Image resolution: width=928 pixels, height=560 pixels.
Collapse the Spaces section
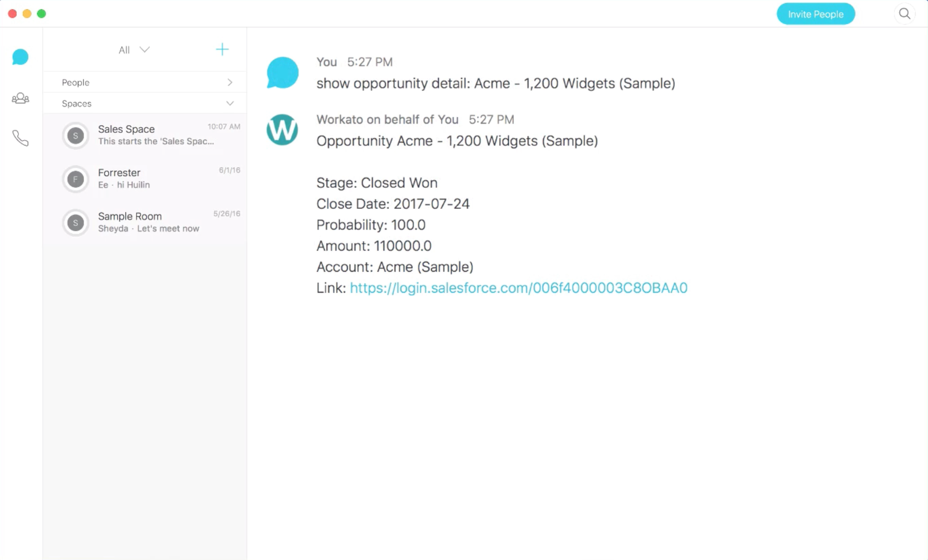[145, 103]
